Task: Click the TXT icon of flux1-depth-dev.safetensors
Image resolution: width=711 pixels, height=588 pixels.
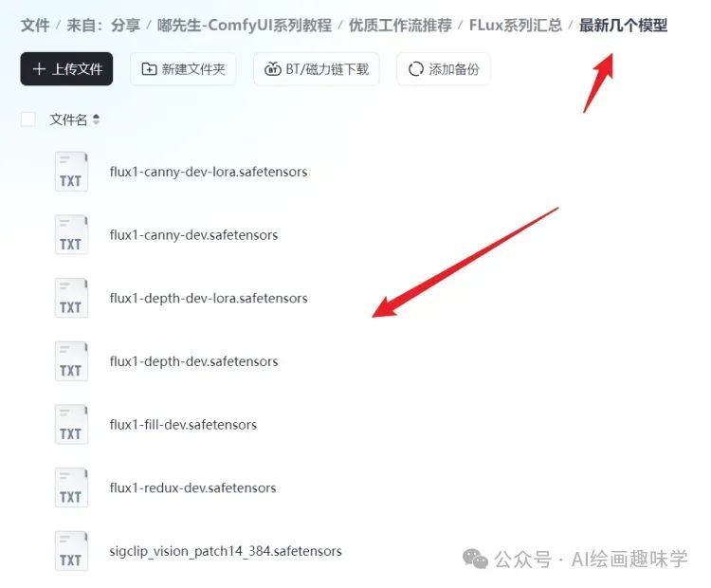Action: (71, 361)
